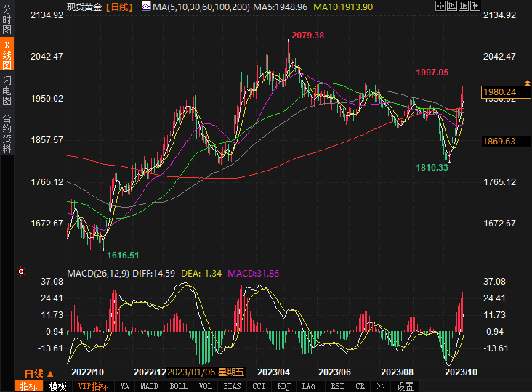Open the VIP指标 tab
532x392 pixels.
(93, 386)
